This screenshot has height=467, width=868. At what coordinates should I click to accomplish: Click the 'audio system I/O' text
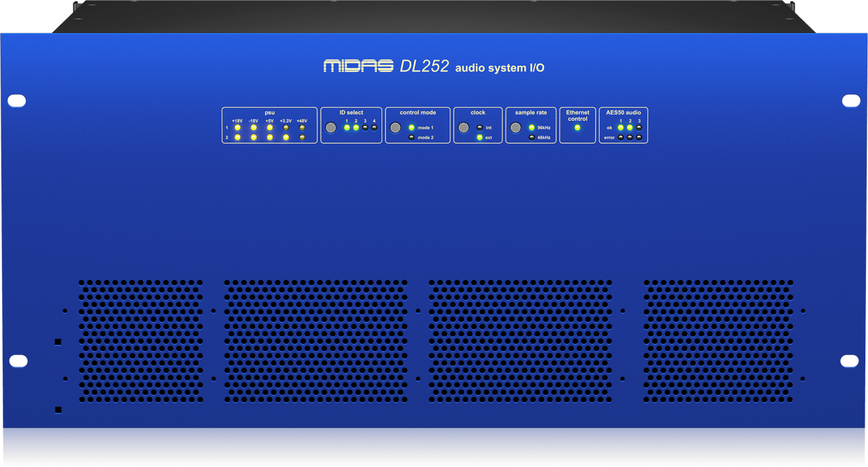click(x=500, y=68)
